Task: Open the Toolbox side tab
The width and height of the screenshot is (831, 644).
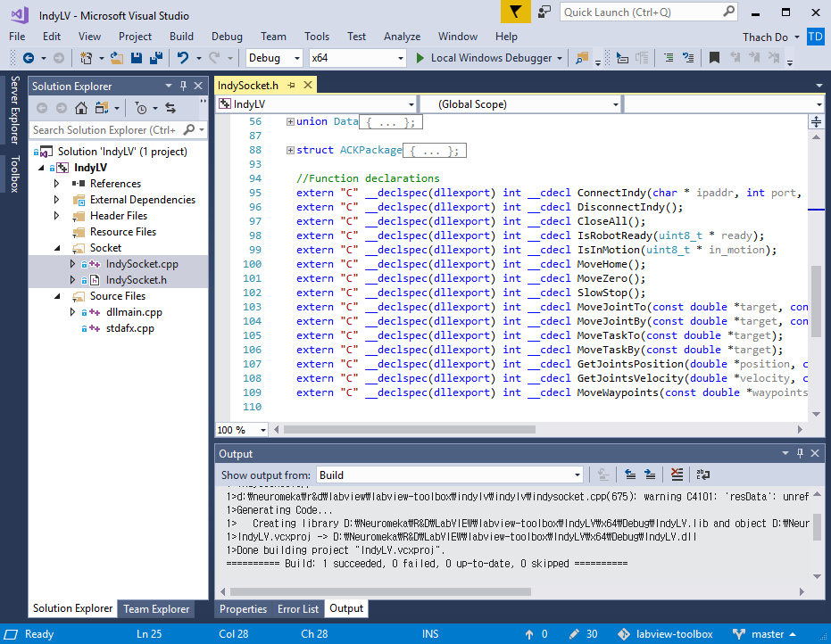Action: pos(15,174)
